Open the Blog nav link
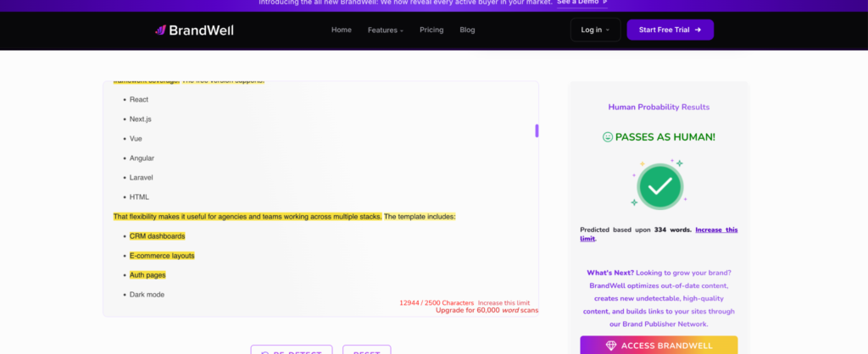This screenshot has height=354, width=868. tap(467, 30)
